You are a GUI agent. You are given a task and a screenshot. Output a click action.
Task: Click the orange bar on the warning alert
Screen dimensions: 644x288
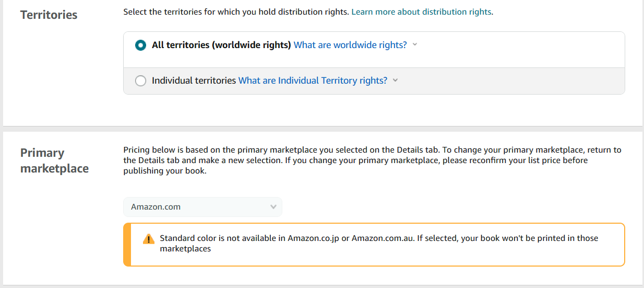[127, 245]
